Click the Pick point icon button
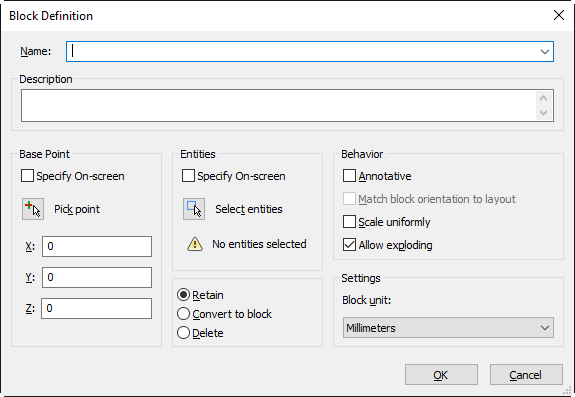The height and width of the screenshot is (397, 575). tap(33, 209)
